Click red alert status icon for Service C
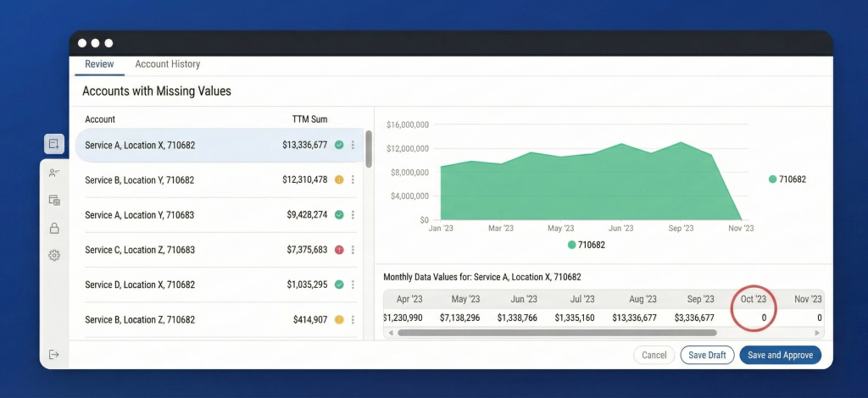This screenshot has width=868, height=398. [x=339, y=250]
